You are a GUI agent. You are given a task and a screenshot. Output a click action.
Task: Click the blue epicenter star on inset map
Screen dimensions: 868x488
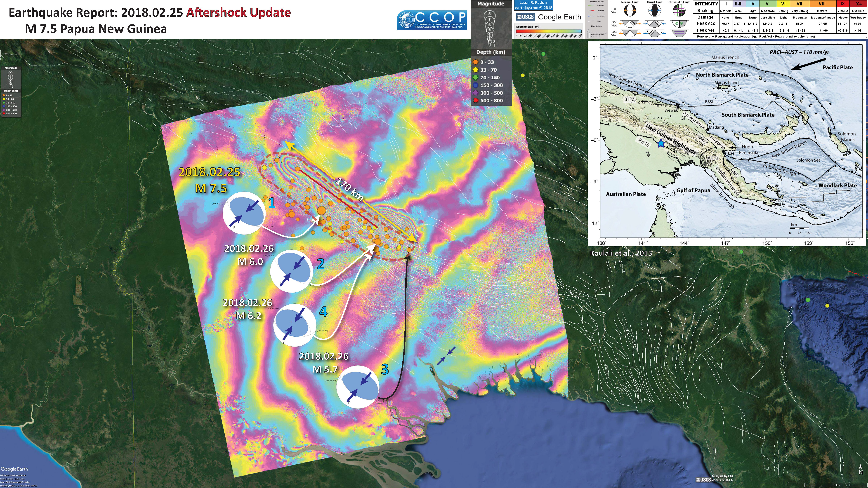click(661, 144)
